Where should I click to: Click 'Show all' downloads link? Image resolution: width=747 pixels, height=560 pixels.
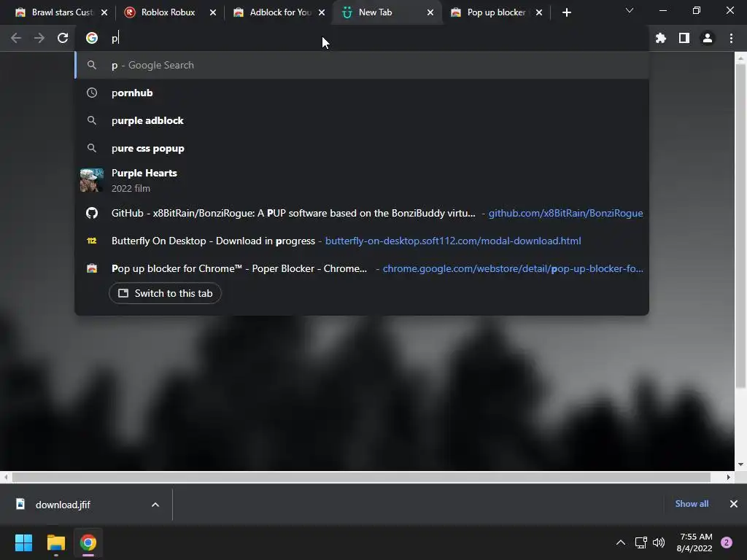coord(692,503)
